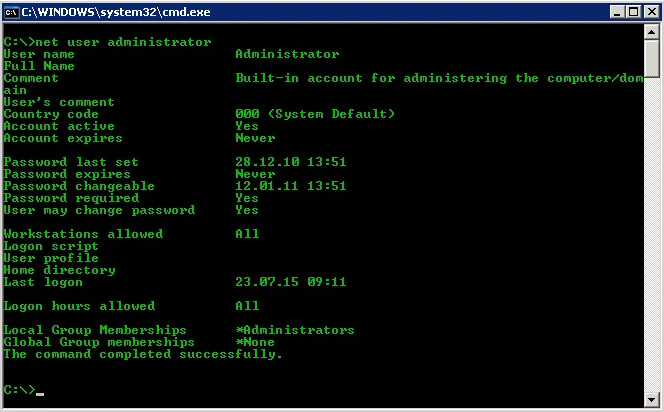The image size is (664, 412).
Task: Maximize the command prompt window
Action: pyautogui.click(x=634, y=12)
